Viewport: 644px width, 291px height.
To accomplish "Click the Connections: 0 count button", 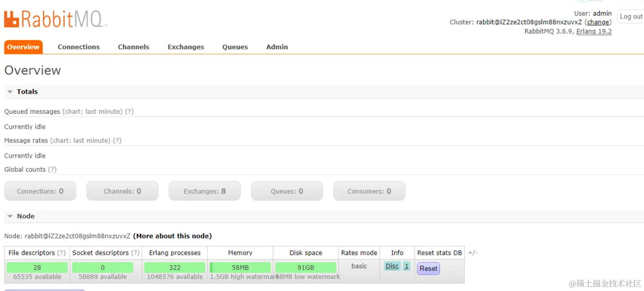I will (x=40, y=191).
